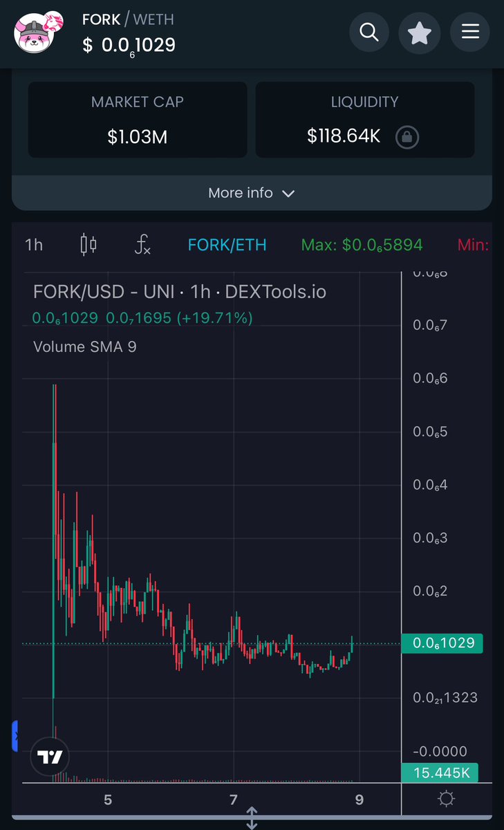This screenshot has height=830, width=504.
Task: Open the hamburger menu
Action: 470,32
